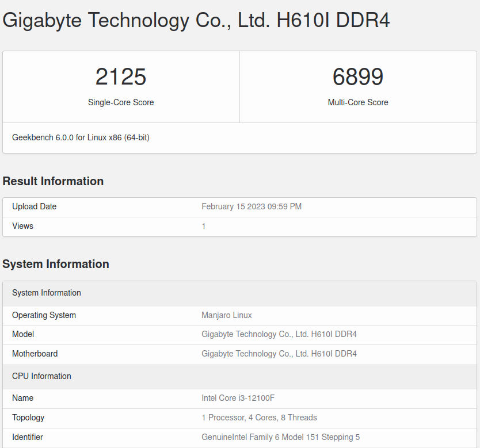480x448 pixels.
Task: Click 'Geekbench 6.0.0 for Linux x86 (64-bit)' text
Action: click(x=81, y=137)
